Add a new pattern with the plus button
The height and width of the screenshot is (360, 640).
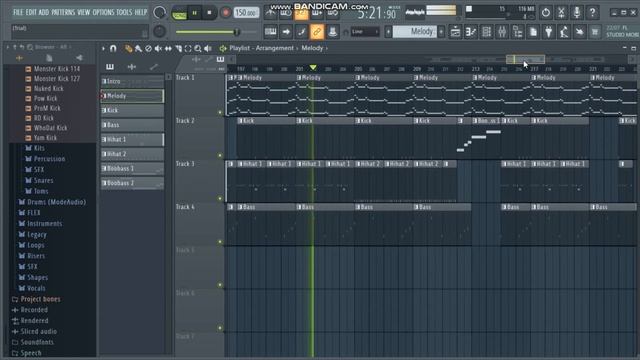pyautogui.click(x=441, y=31)
